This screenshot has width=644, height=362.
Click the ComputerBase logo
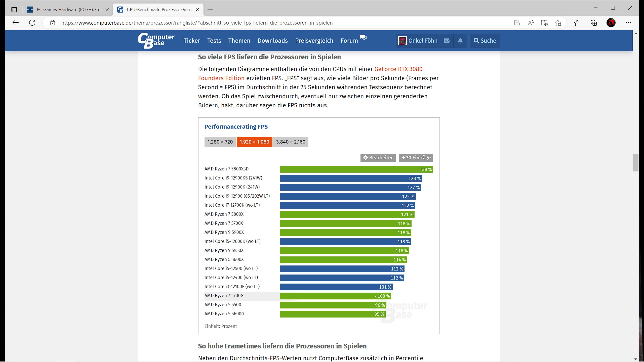(156, 40)
